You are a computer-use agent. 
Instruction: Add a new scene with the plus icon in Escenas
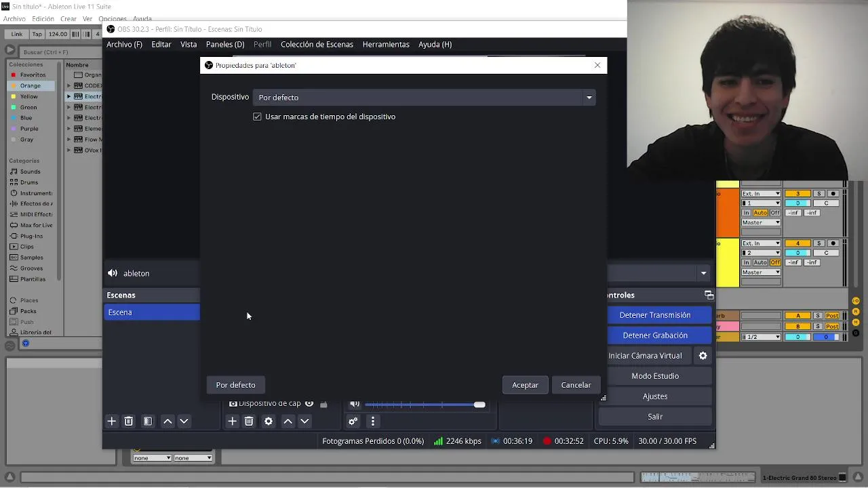click(x=112, y=421)
